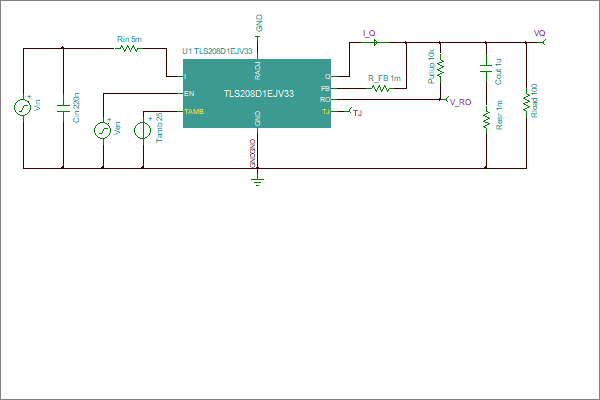This screenshot has height=400, width=600.
Task: Click the Cout 1u label text
Action: tap(498, 72)
